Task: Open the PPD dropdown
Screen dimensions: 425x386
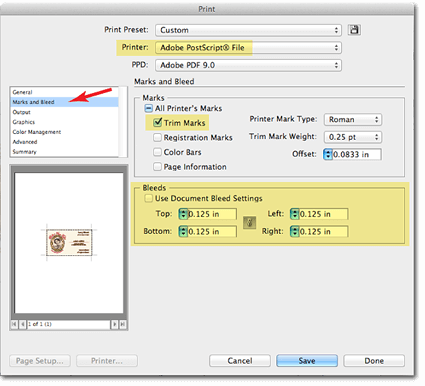Action: pyautogui.click(x=248, y=65)
